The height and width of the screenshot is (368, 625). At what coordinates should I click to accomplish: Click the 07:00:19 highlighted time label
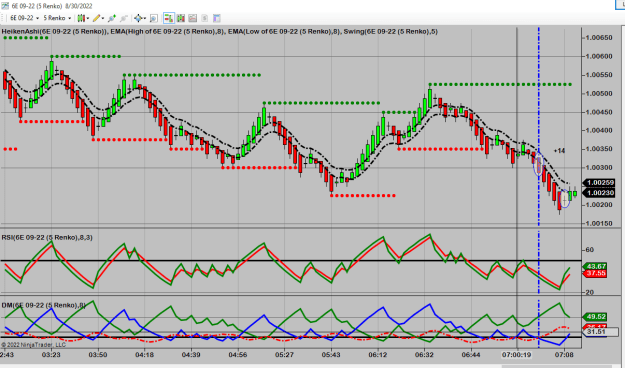tap(517, 354)
